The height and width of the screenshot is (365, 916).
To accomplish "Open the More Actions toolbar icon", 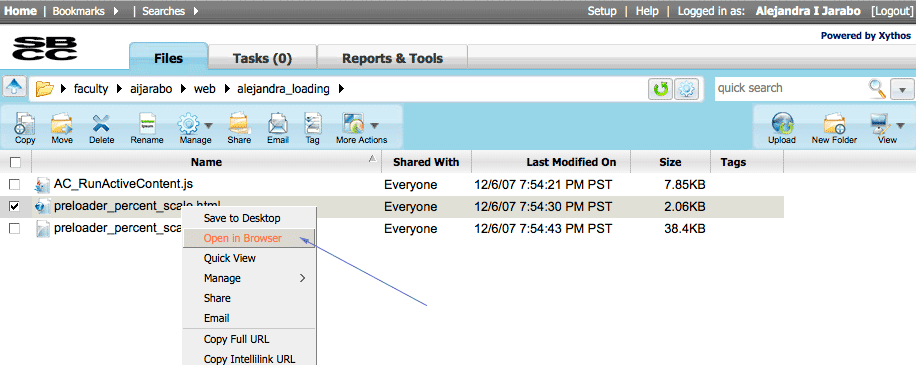I will pyautogui.click(x=353, y=123).
